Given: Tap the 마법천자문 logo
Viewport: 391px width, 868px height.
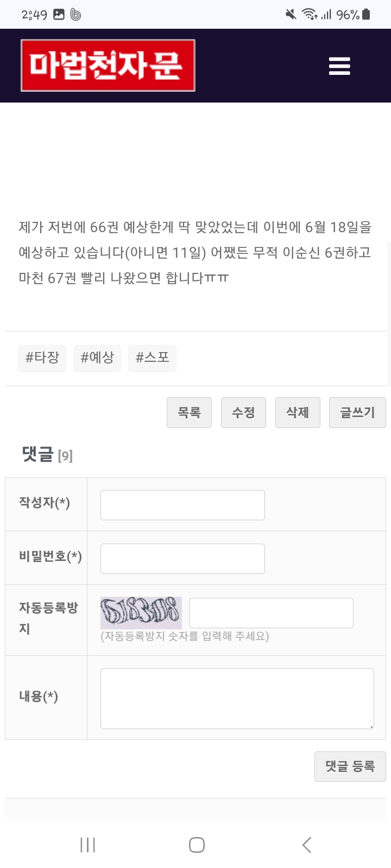Looking at the screenshot, I should [108, 66].
